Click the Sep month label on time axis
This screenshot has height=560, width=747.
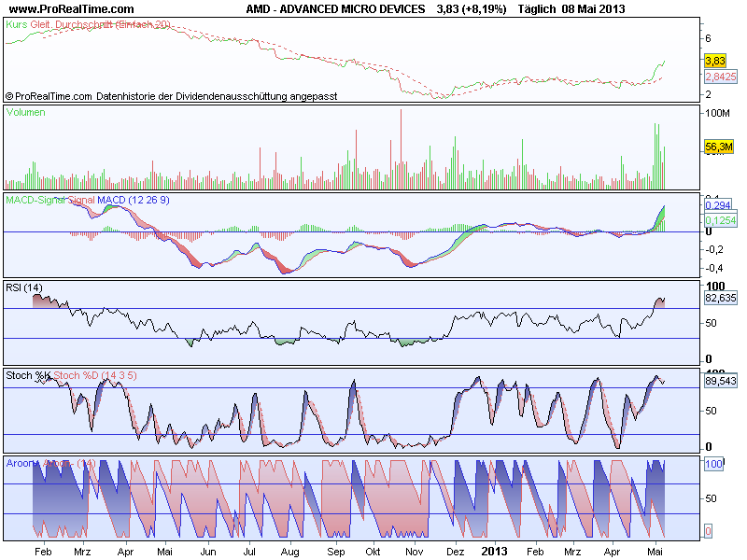tap(336, 552)
